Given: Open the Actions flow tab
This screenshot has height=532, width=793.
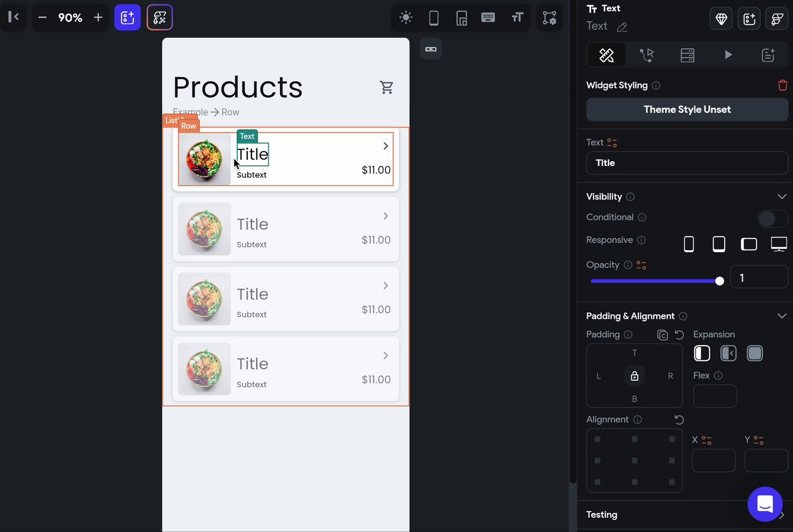Looking at the screenshot, I should 647,55.
